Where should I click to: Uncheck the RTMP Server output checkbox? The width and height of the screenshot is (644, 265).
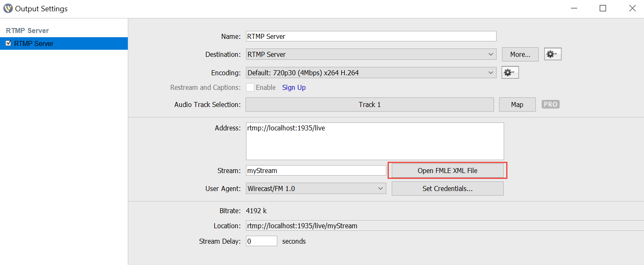8,43
